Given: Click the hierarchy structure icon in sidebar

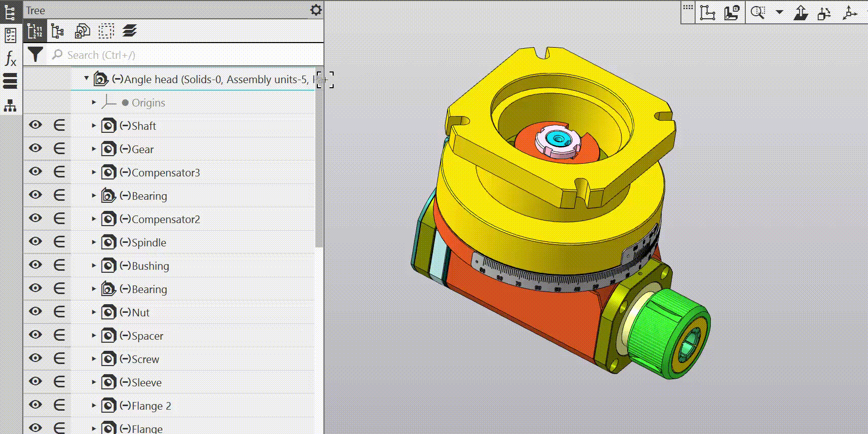Looking at the screenshot, I should (x=10, y=105).
